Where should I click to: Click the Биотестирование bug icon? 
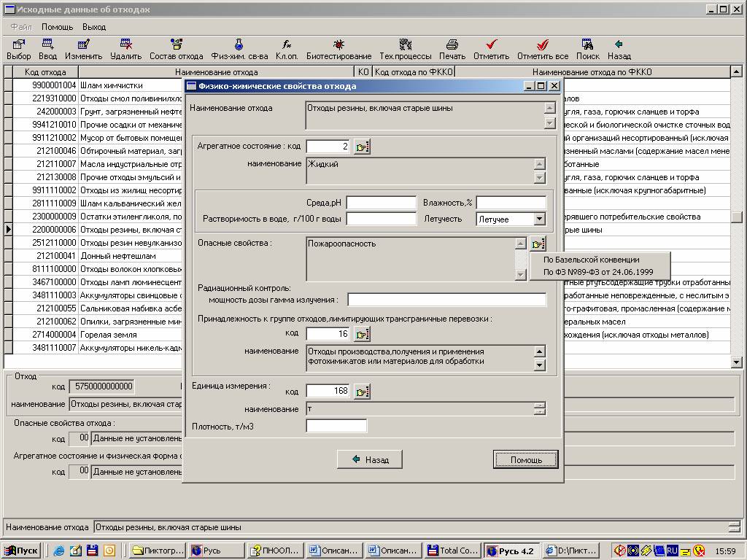(x=338, y=45)
